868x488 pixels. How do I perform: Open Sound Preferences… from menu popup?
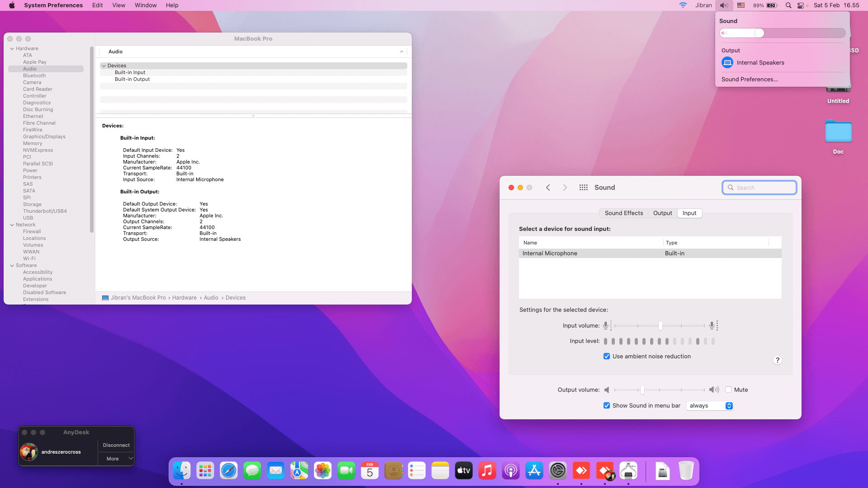click(750, 80)
